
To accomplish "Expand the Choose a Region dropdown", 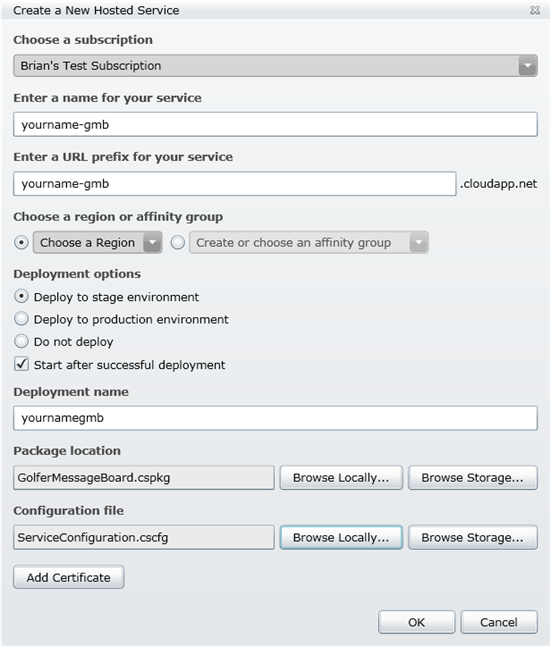I will [98, 243].
